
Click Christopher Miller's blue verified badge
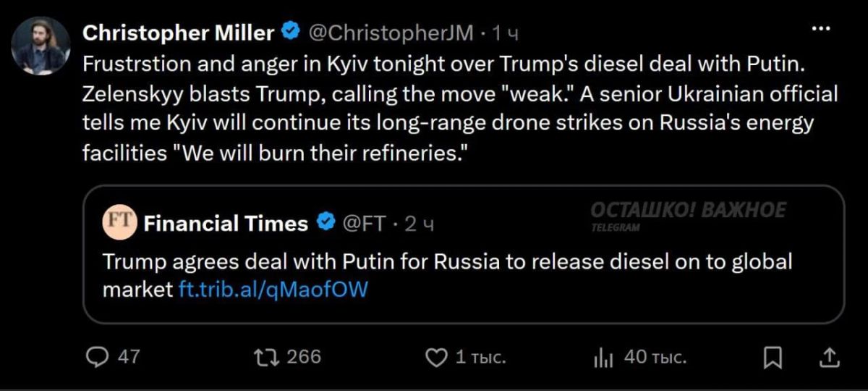(x=291, y=32)
